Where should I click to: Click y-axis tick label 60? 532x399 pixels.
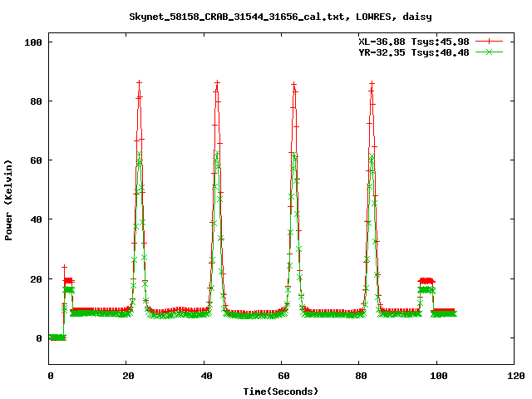pos(36,160)
